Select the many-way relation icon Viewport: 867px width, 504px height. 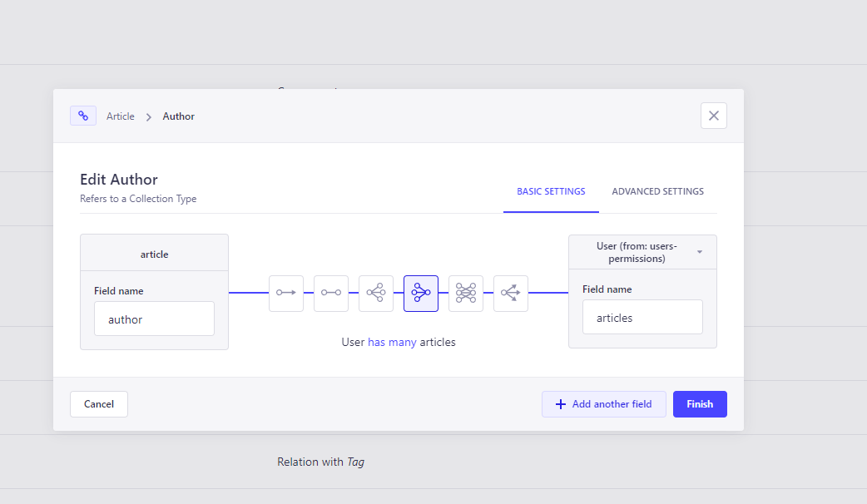pyautogui.click(x=511, y=294)
